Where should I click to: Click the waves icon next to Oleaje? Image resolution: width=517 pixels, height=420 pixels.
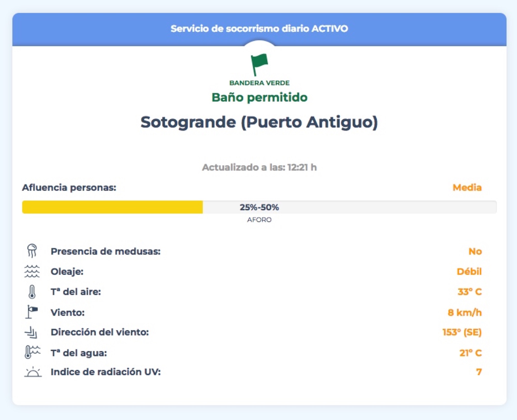tap(32, 271)
